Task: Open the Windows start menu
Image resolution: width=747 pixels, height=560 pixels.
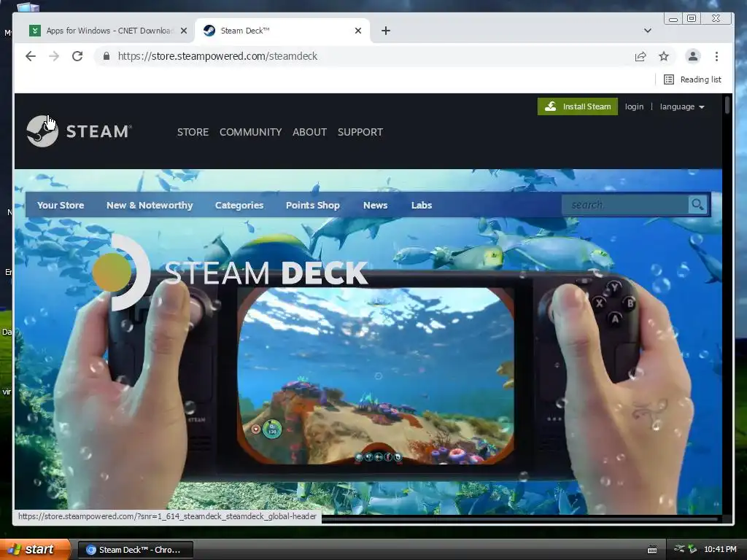Action: 35,549
